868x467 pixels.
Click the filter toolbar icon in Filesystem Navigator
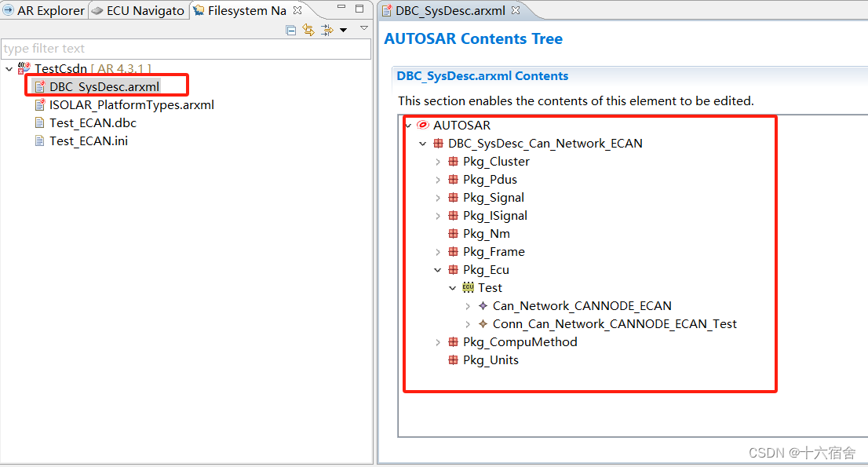click(327, 30)
